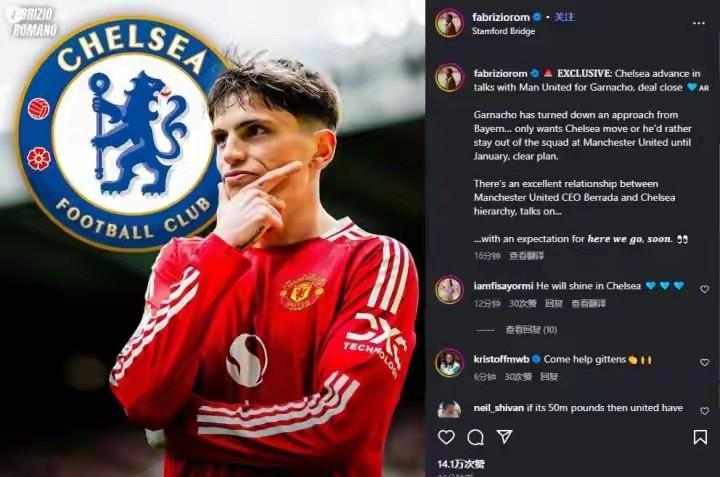Open neil_shivan's profile avatar
The height and width of the screenshot is (477, 720).
449,409
